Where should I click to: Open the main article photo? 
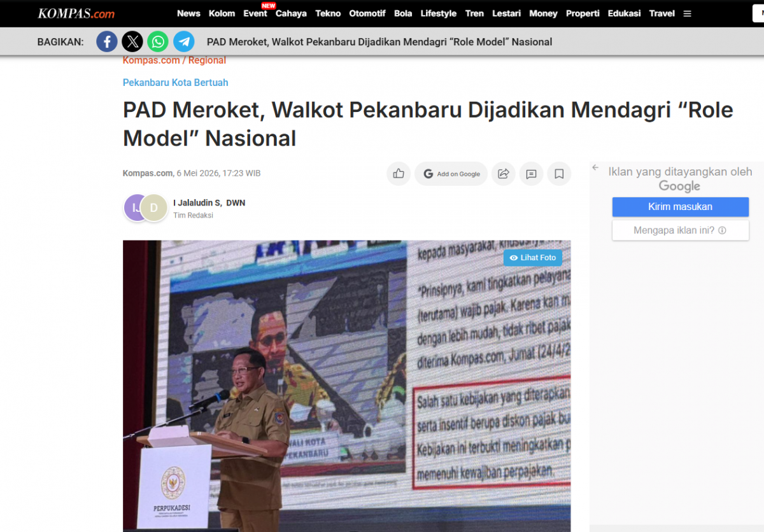[x=347, y=386]
